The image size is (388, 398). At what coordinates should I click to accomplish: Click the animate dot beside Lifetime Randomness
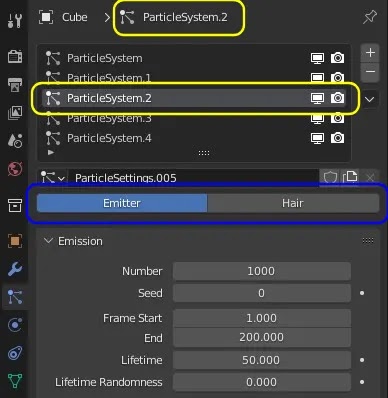[362, 382]
